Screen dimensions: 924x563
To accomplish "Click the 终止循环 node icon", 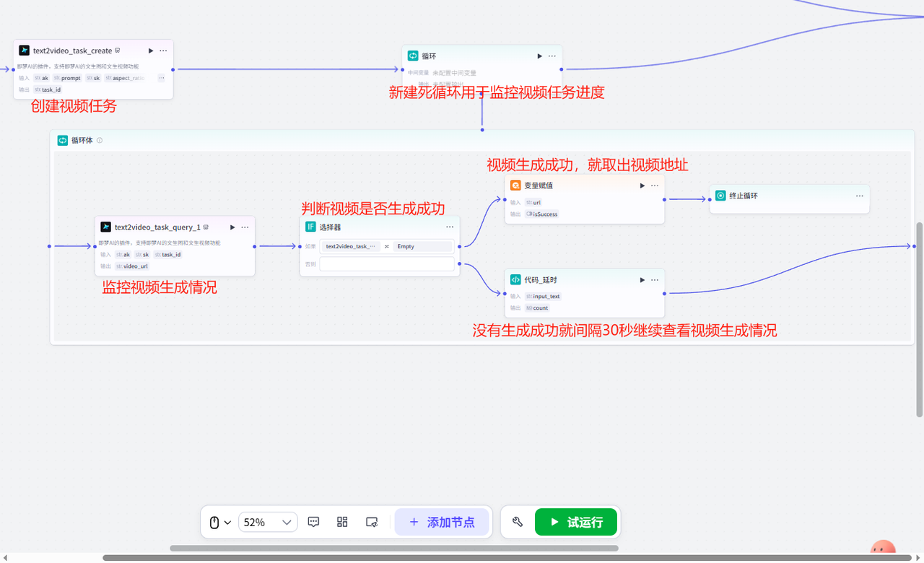I will pyautogui.click(x=720, y=196).
